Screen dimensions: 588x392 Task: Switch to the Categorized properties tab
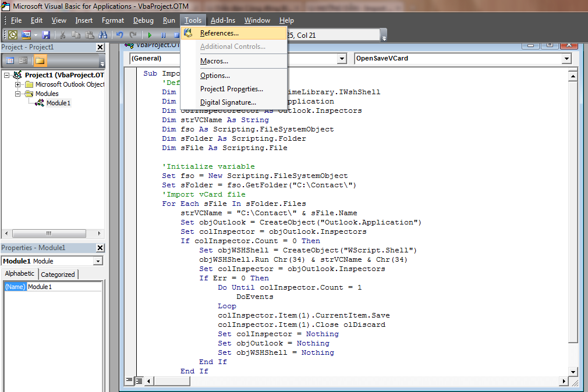(58, 275)
